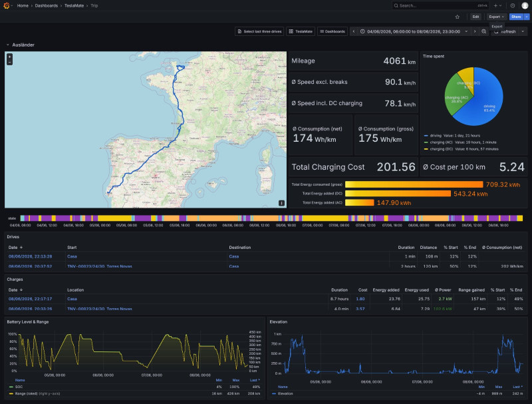Viewport: 532px width, 404px height.
Task: Go to Dashboards breadcrumb
Action: coord(46,5)
